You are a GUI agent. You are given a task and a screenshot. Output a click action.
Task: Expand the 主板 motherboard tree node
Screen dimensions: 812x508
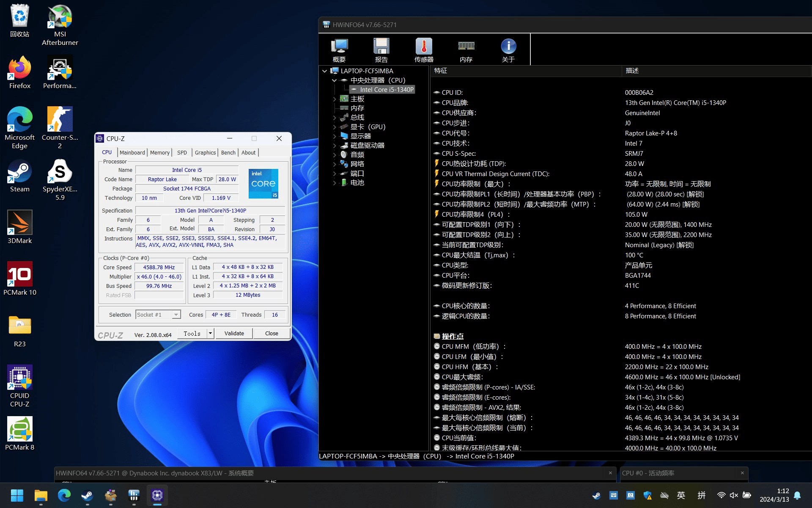click(x=335, y=99)
